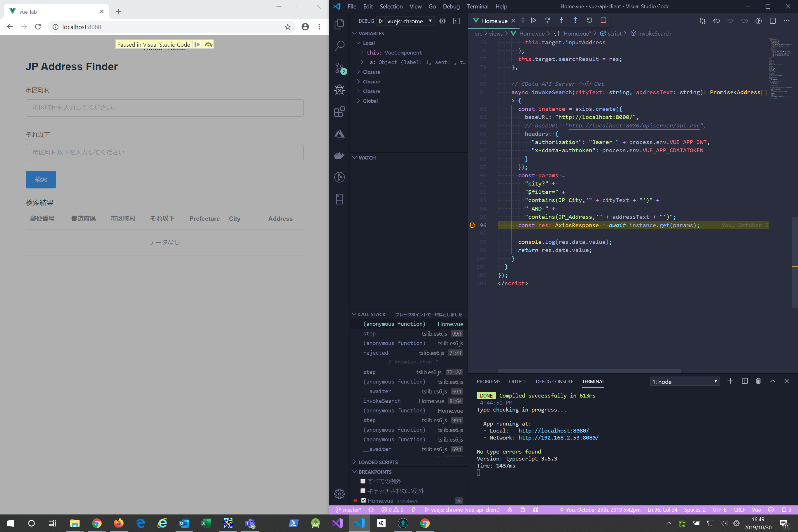Open the Explorer view in VS Code

click(339, 24)
